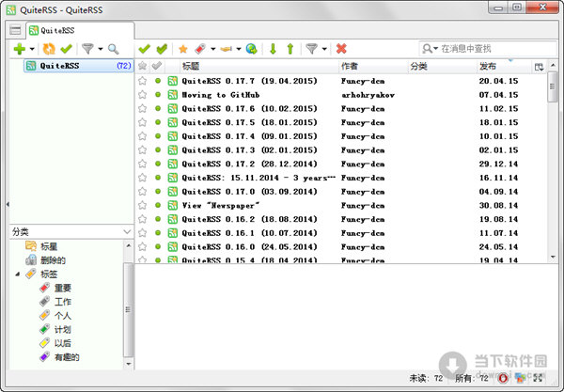Mark selected news as read checkmark
Image resolution: width=564 pixels, height=392 pixels.
pyautogui.click(x=144, y=49)
